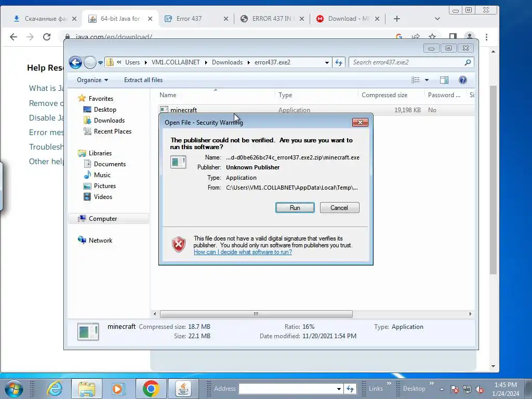Open taskbar Address dropdown arrow

tap(339, 389)
